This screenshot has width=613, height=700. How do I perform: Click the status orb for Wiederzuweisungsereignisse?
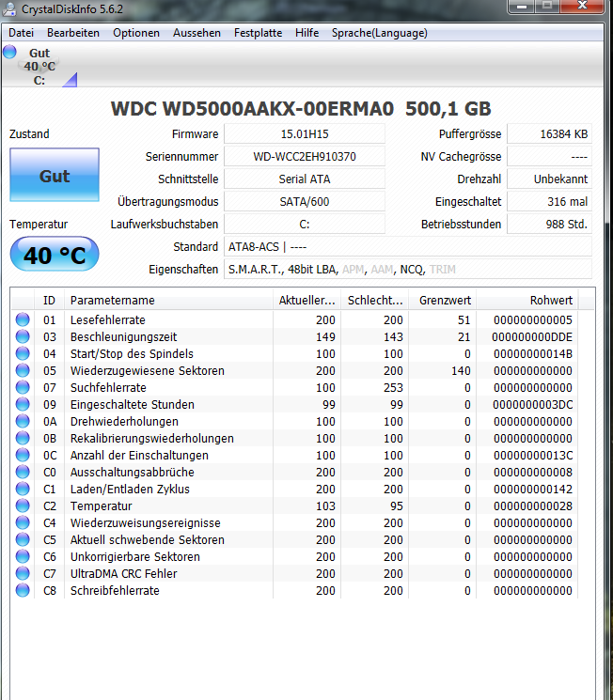pyautogui.click(x=23, y=522)
